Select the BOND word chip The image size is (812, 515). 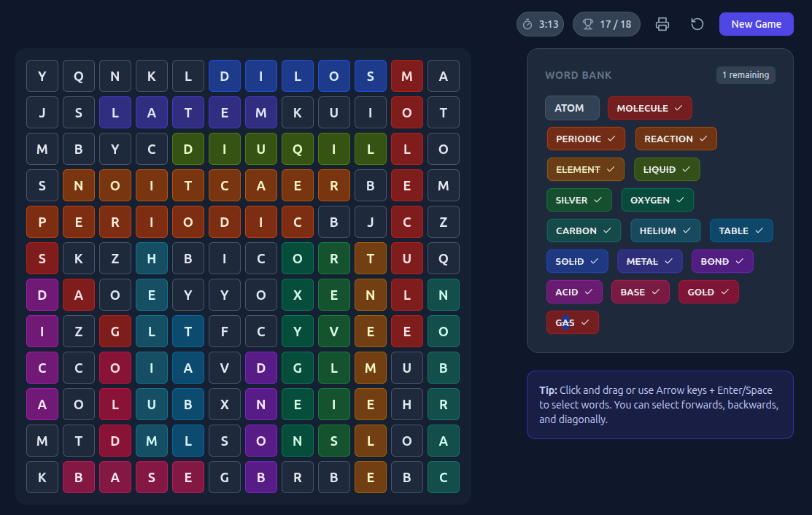[722, 260]
